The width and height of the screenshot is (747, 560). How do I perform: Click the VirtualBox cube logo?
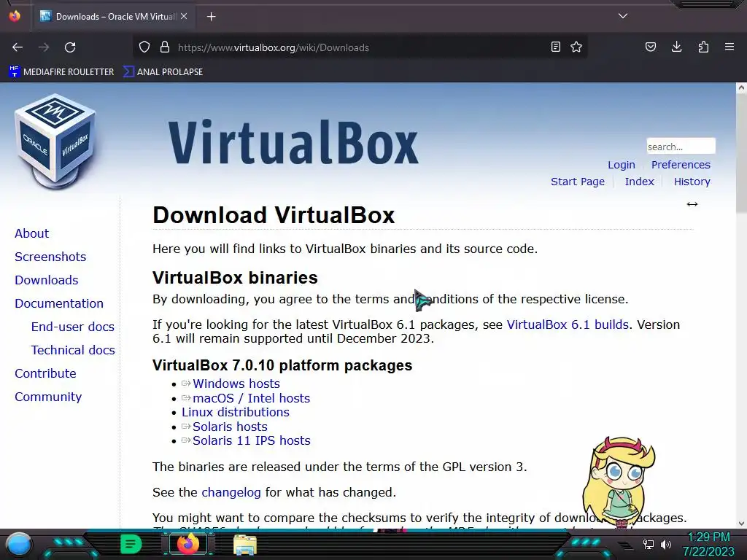55,141
